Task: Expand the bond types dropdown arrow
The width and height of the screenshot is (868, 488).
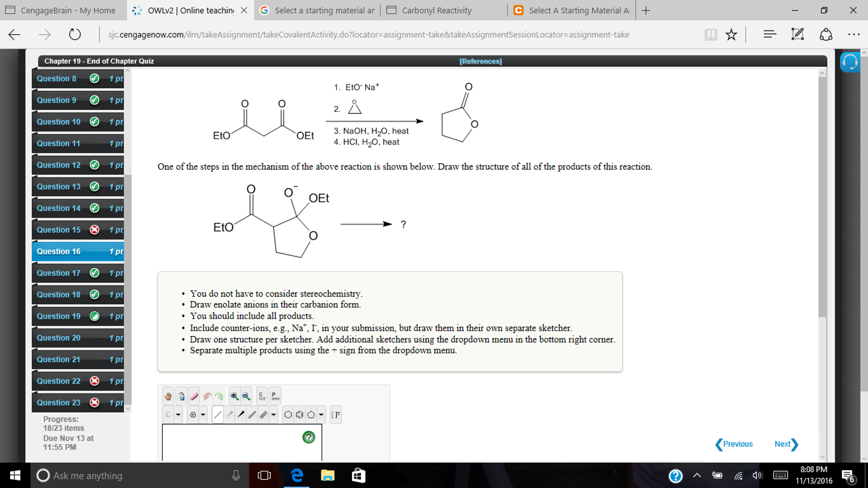Action: pos(274,415)
